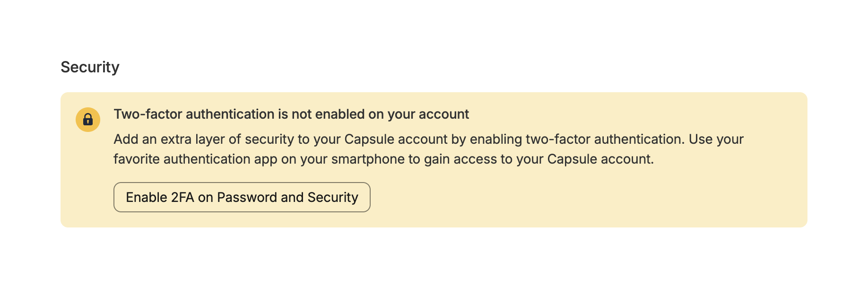Click the word 'Security' above the banner
This screenshot has height=288, width=868.
(x=90, y=67)
